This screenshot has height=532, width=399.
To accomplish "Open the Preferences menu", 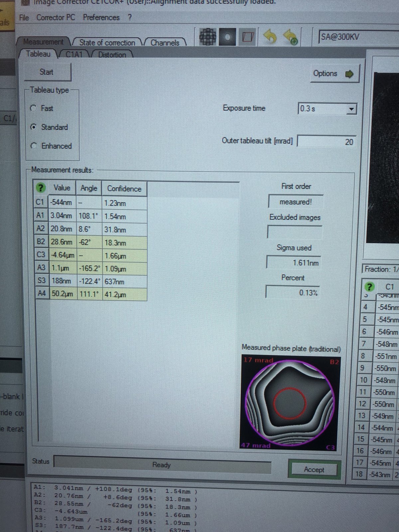I will pyautogui.click(x=101, y=17).
